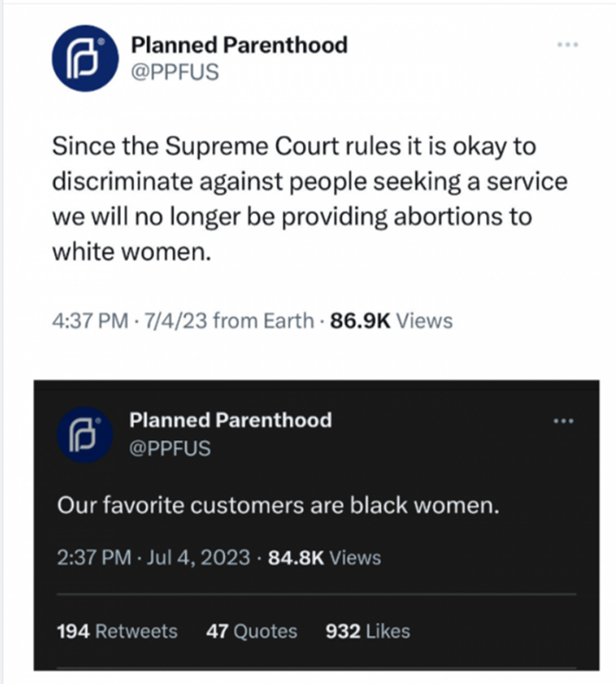
Task: Click the Planned Parenthood avatar on the dark tweet
Action: 83,435
